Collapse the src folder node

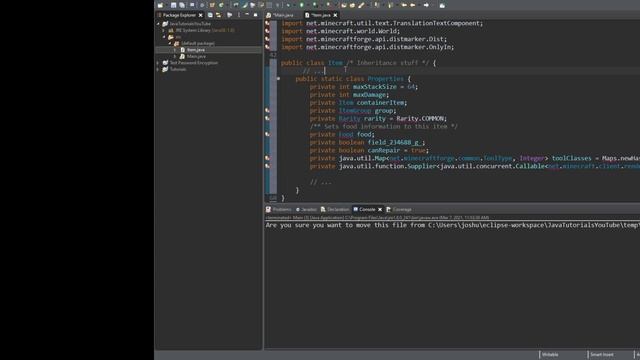point(164,37)
